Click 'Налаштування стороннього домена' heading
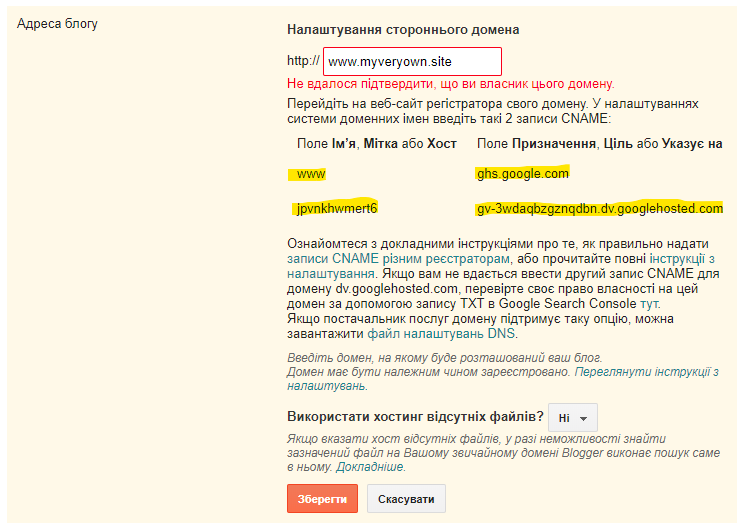748x528 pixels. coord(402,30)
